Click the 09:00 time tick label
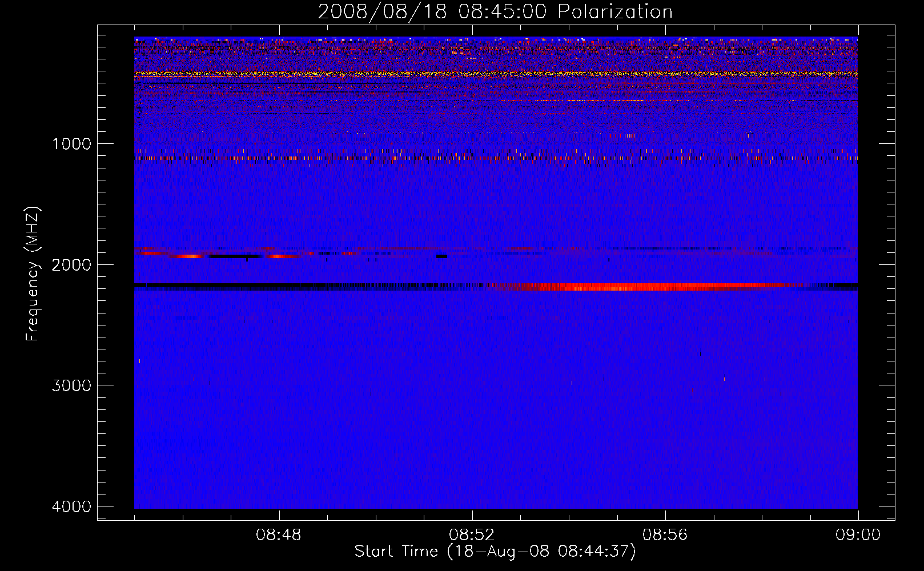Screen dimensions: 924x571 click(858, 535)
